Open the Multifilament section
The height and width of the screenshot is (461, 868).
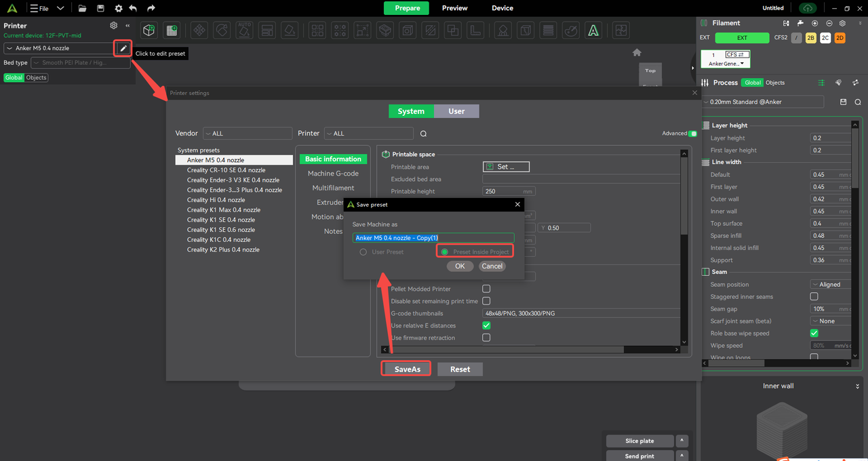(x=333, y=188)
